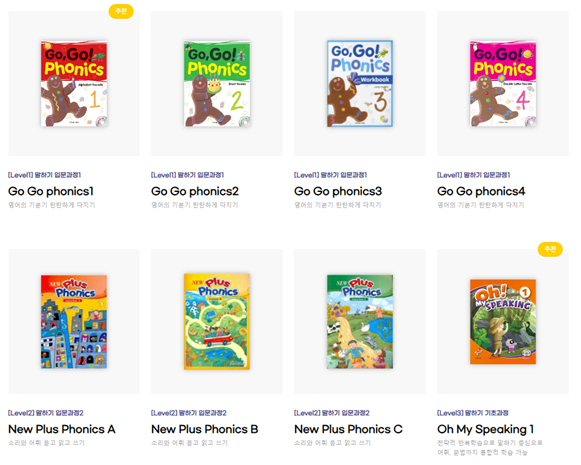Select the Go Go Phonics 3 workbook cover

tap(360, 84)
